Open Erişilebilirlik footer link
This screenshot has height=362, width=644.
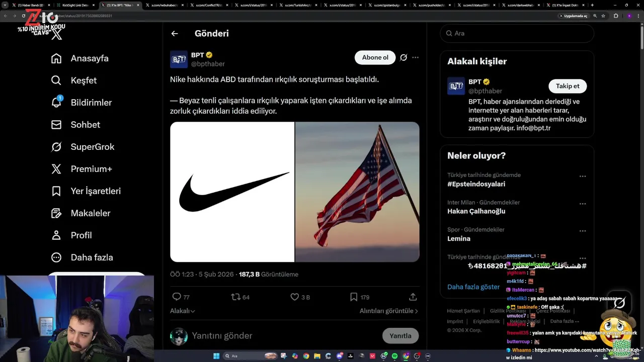[487, 321]
